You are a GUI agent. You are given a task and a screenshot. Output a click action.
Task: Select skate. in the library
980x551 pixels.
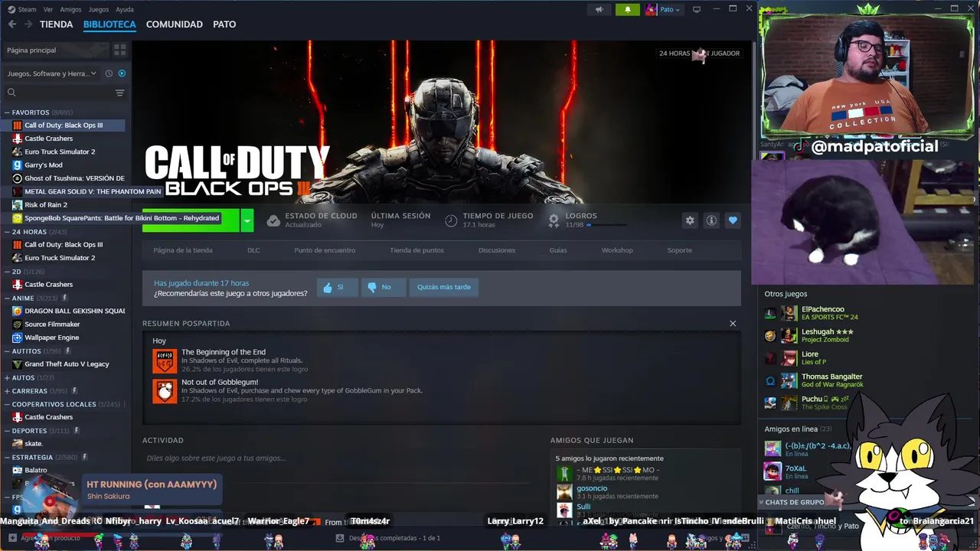point(33,444)
